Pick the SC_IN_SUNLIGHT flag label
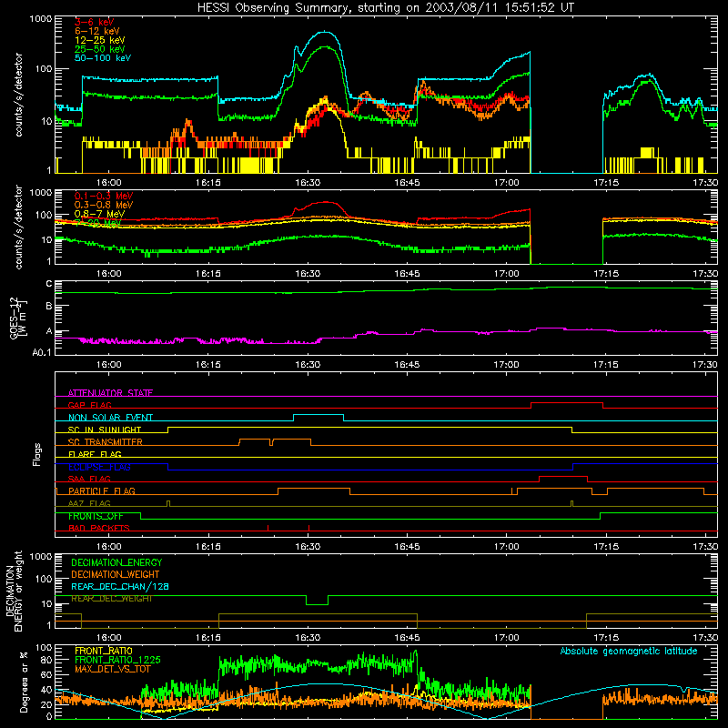The width and height of the screenshot is (728, 728). point(105,430)
